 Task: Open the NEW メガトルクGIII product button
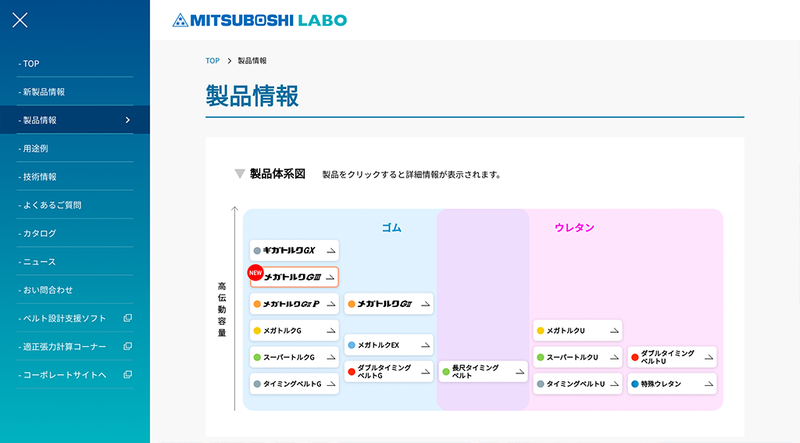[x=294, y=277]
